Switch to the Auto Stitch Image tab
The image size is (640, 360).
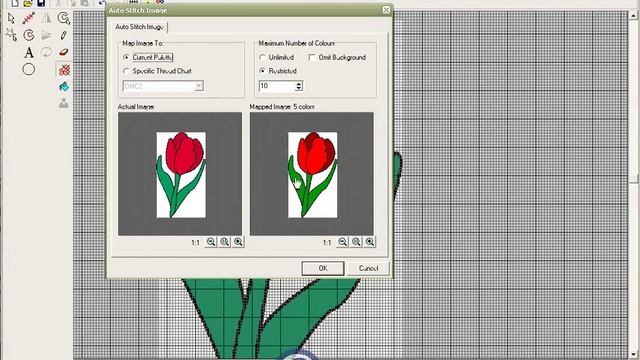point(140,27)
